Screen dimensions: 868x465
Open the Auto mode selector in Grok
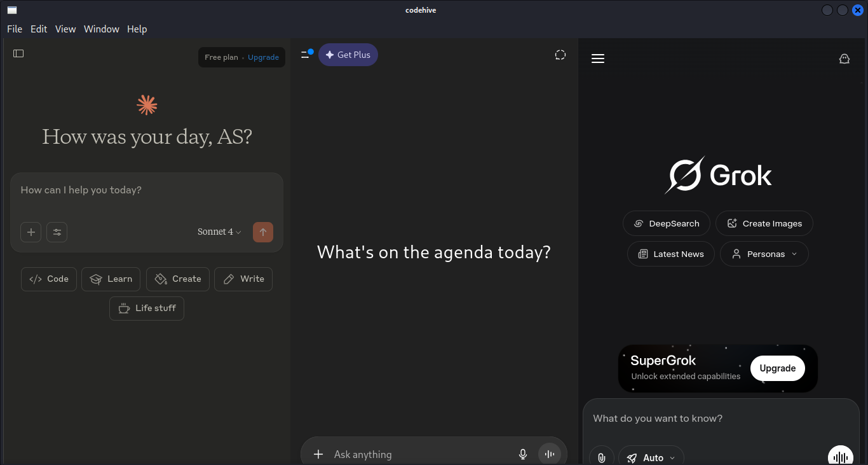pyautogui.click(x=651, y=457)
